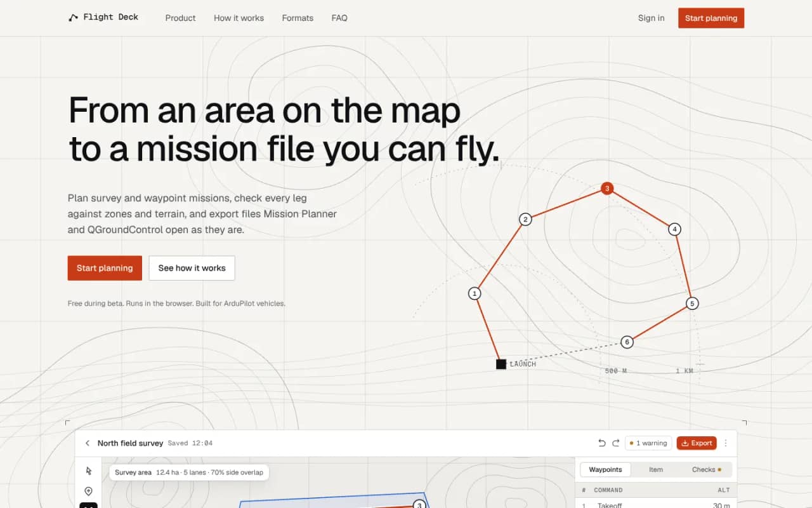Click the COMMAND column header
Viewport: 812px width, 508px height.
click(608, 490)
